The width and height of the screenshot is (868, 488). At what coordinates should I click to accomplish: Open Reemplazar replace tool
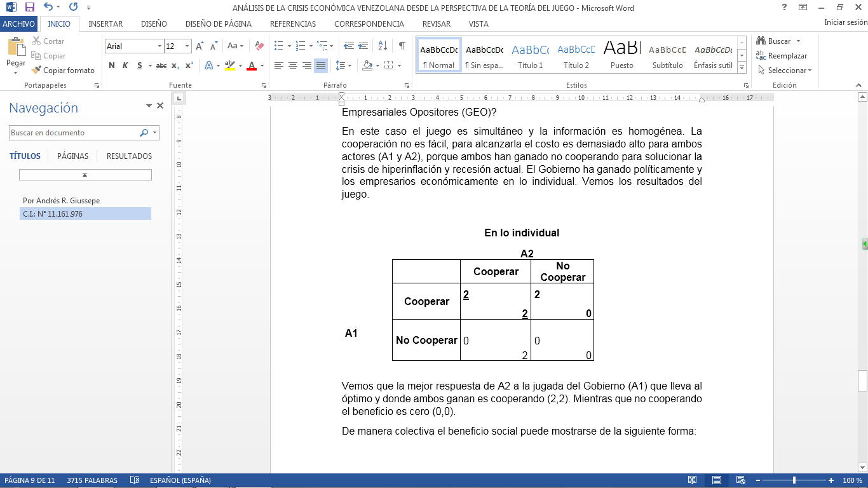(782, 56)
